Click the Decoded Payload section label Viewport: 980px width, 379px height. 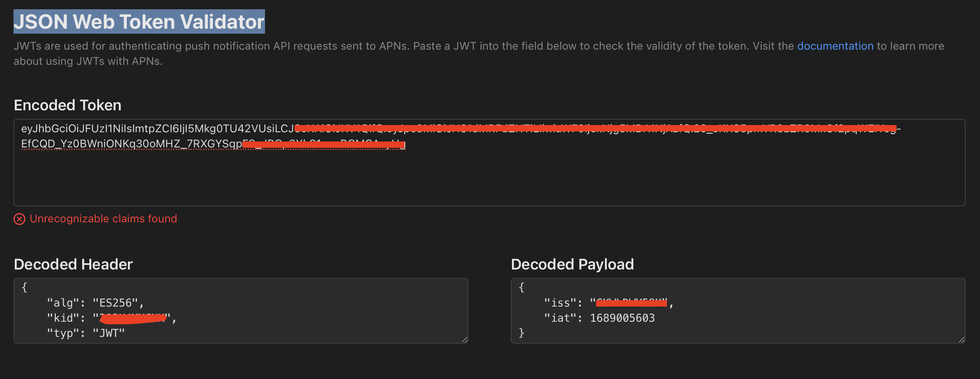tap(572, 264)
